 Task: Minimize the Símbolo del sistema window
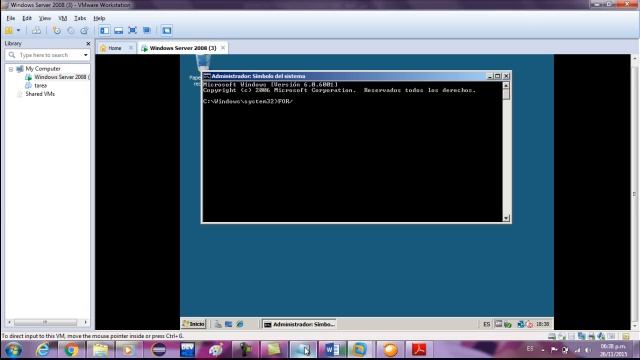point(490,76)
